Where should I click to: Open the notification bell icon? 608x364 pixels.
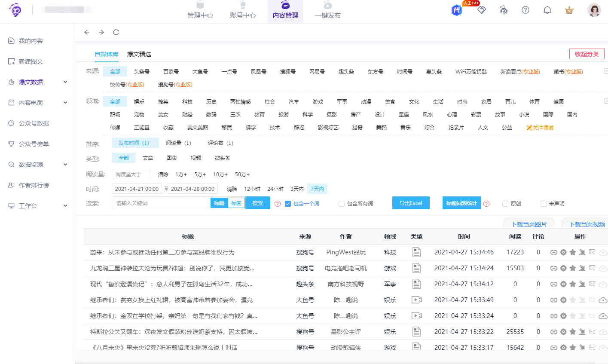pos(547,9)
